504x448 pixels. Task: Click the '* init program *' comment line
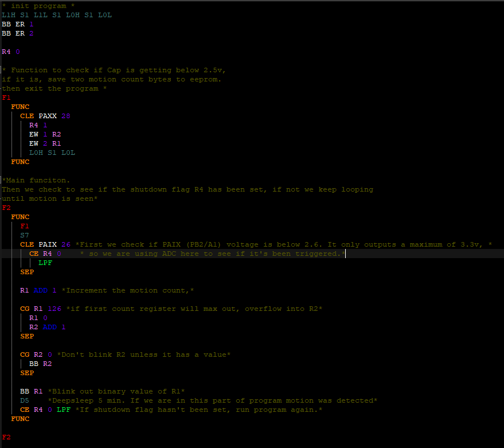(x=34, y=6)
